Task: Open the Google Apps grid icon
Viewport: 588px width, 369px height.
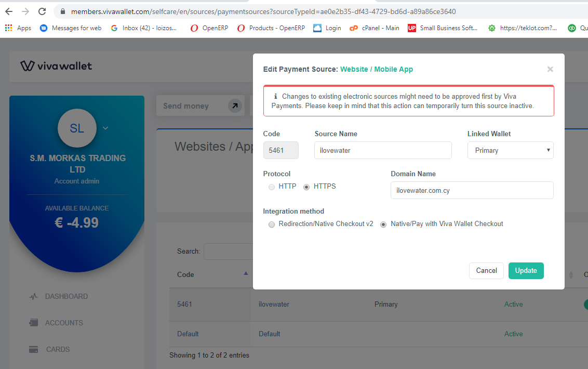Action: [8, 28]
